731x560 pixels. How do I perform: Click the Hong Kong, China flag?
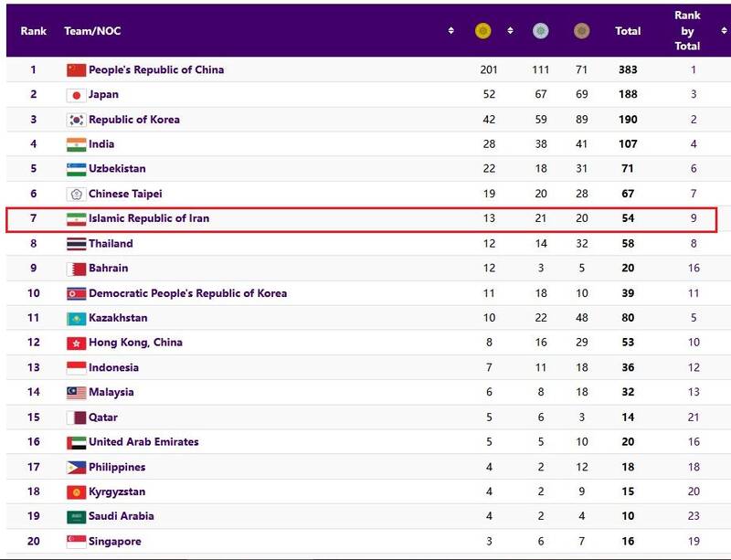pyautogui.click(x=76, y=343)
